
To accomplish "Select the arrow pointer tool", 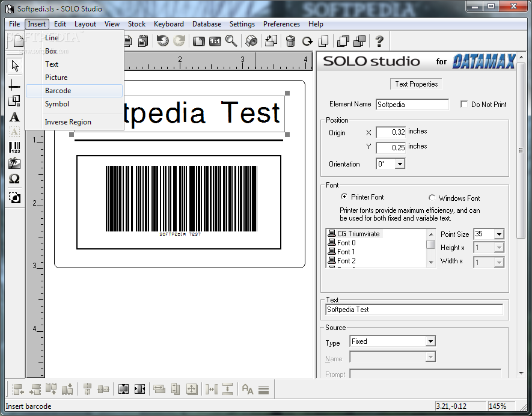I will click(14, 66).
